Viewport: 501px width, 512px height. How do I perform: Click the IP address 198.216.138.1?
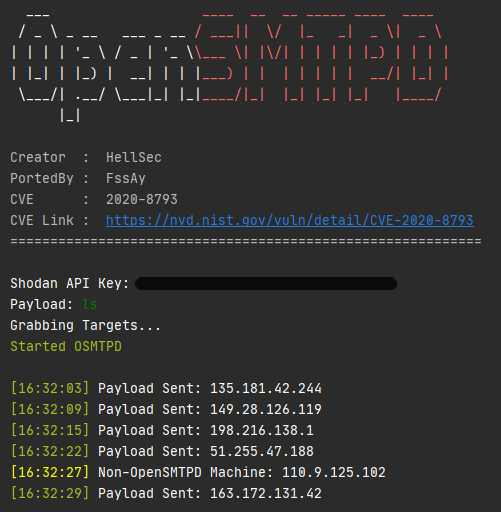tap(262, 431)
